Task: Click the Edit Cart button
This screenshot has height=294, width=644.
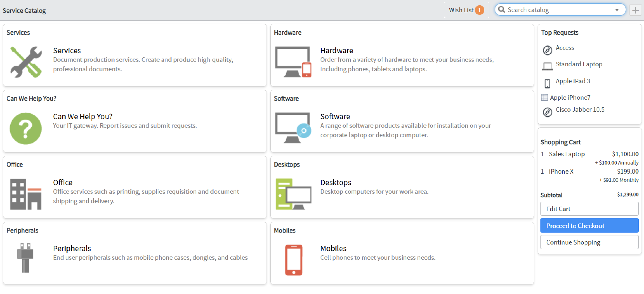Action: click(x=589, y=209)
